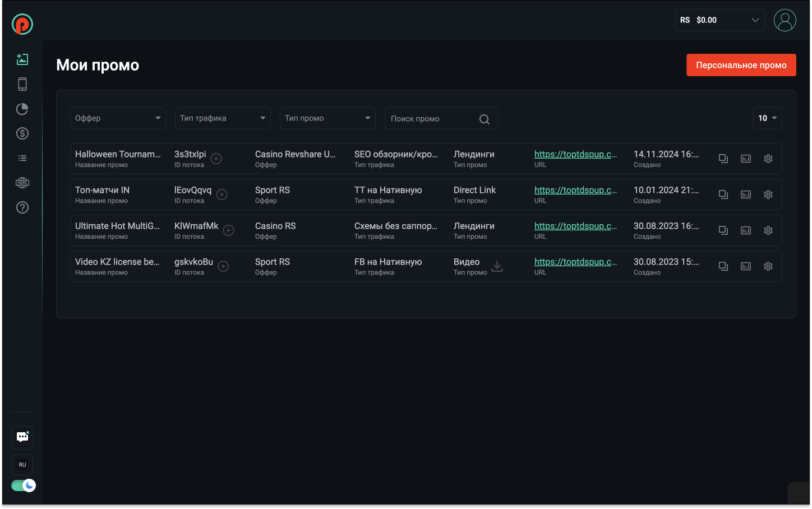The width and height of the screenshot is (812, 509).
Task: Expand the Оффер filter dropdown
Action: 118,118
